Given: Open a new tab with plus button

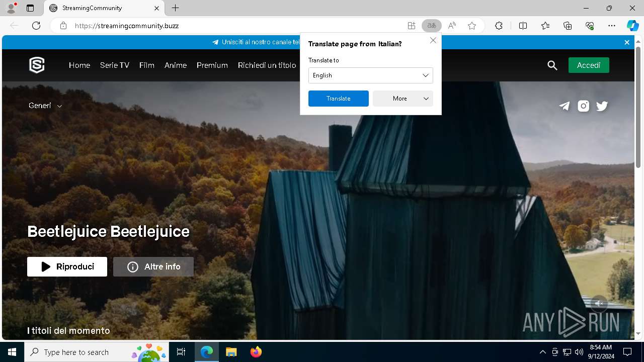Looking at the screenshot, I should click(175, 8).
